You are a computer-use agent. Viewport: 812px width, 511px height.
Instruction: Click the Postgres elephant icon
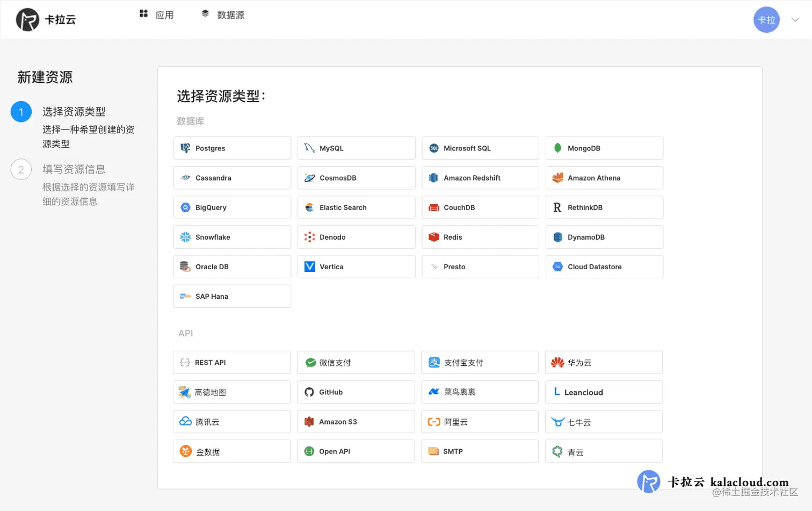(x=185, y=148)
